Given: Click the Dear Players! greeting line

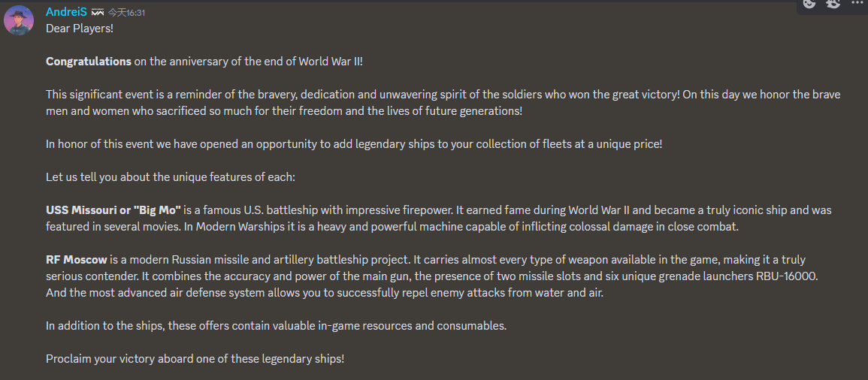Looking at the screenshot, I should pyautogui.click(x=80, y=29).
